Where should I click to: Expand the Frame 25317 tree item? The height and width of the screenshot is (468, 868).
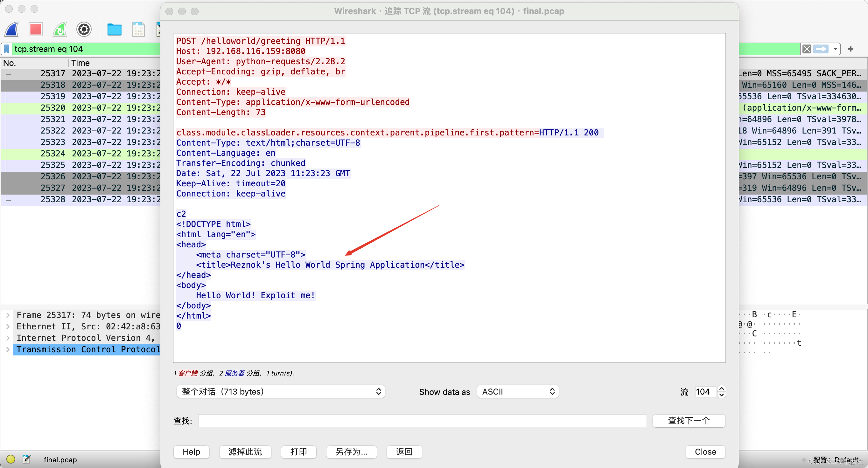[8, 315]
